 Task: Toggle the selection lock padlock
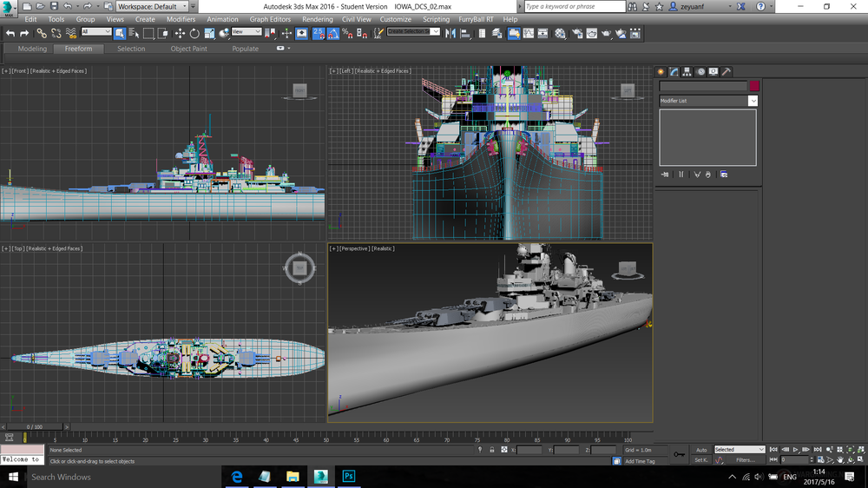[492, 450]
